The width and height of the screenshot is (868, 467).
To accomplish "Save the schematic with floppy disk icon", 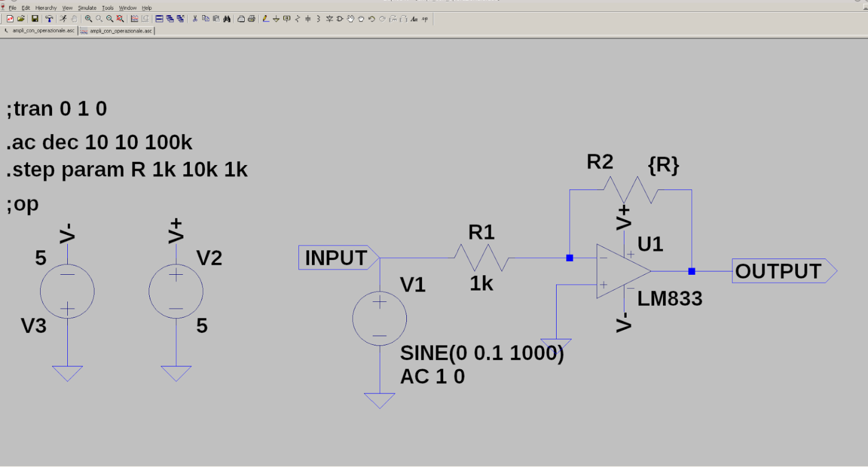I will (x=34, y=19).
